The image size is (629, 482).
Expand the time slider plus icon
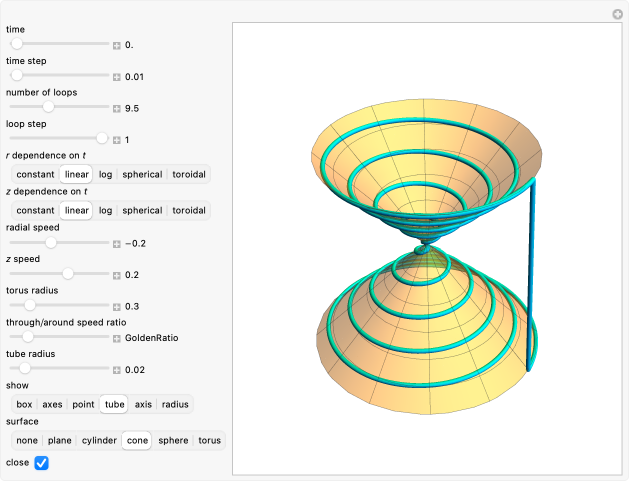click(x=117, y=45)
